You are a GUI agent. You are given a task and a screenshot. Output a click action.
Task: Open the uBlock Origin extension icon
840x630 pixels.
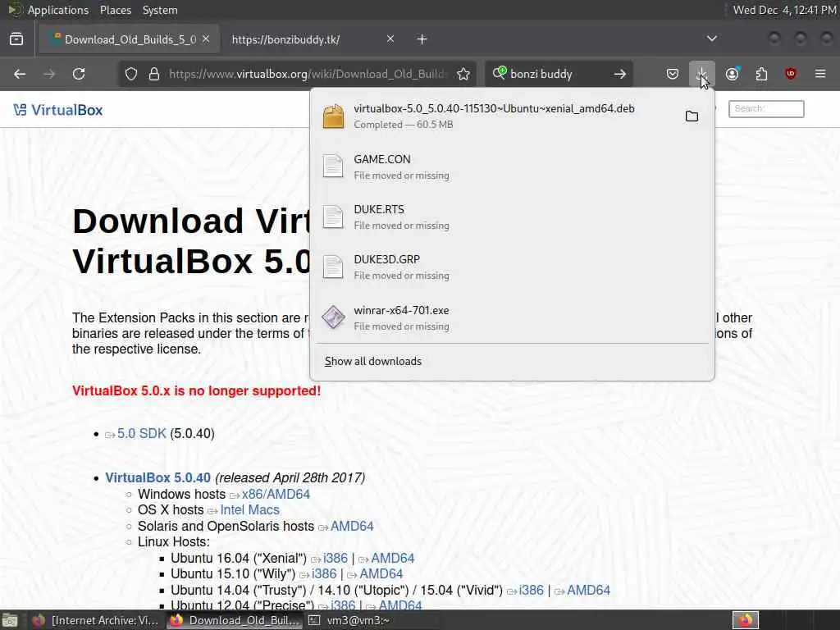791,74
